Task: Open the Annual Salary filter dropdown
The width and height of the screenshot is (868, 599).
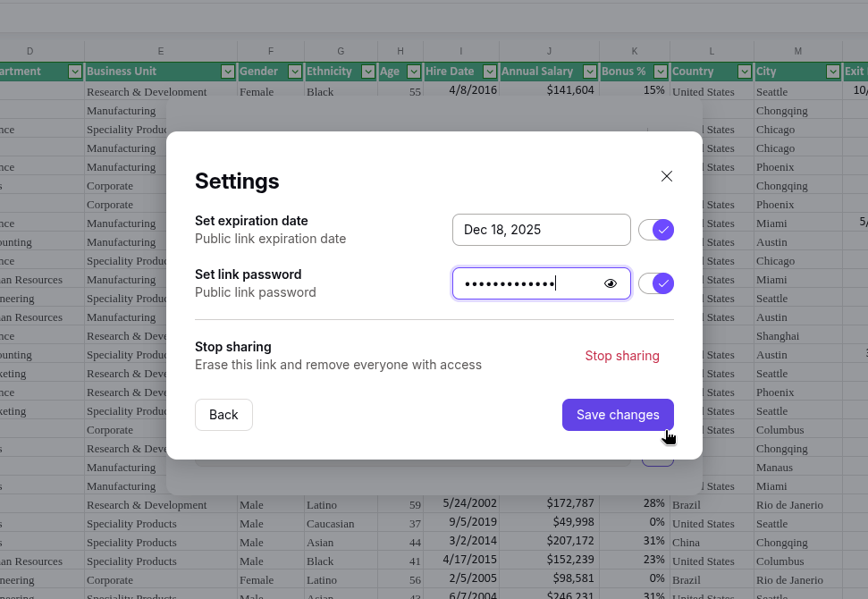Action: [589, 72]
